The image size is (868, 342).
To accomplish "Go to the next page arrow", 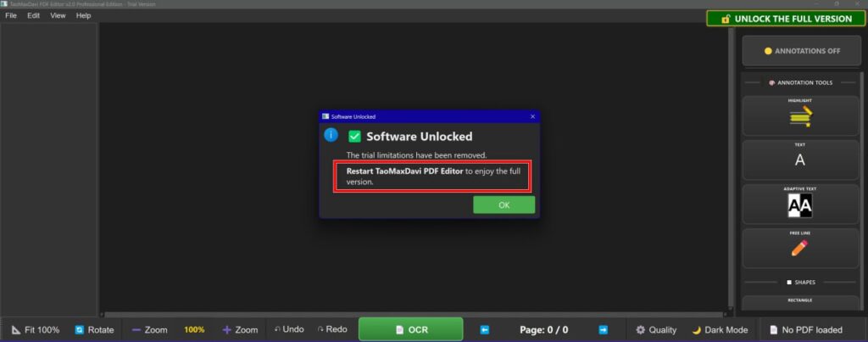I will (x=603, y=329).
